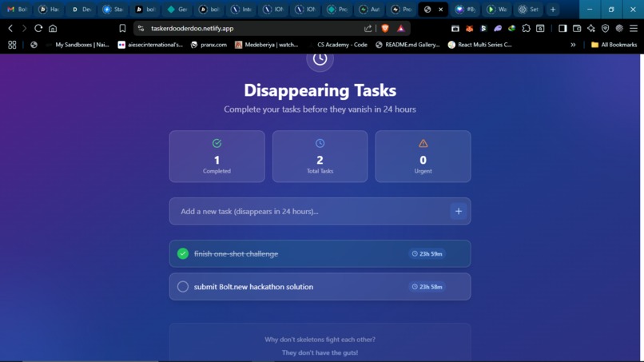Click the 23h 58m timer badge
Image resolution: width=644 pixels, height=362 pixels.
(427, 287)
